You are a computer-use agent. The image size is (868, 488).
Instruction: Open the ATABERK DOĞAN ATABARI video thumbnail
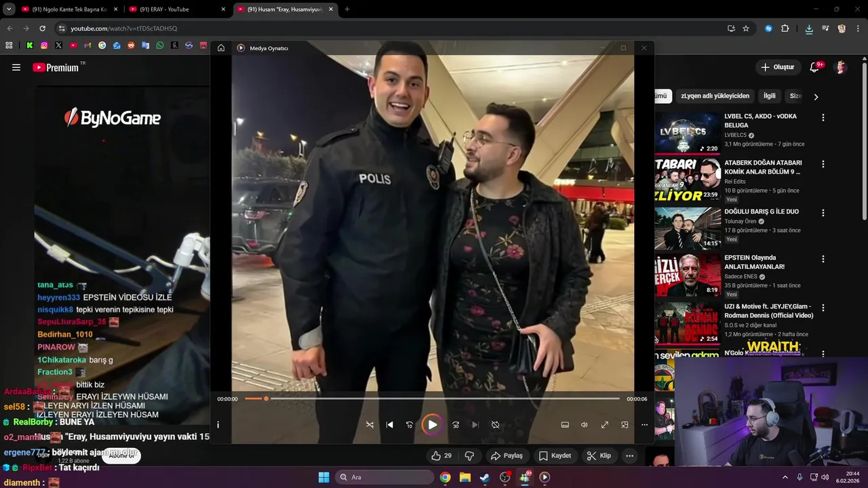tap(688, 180)
